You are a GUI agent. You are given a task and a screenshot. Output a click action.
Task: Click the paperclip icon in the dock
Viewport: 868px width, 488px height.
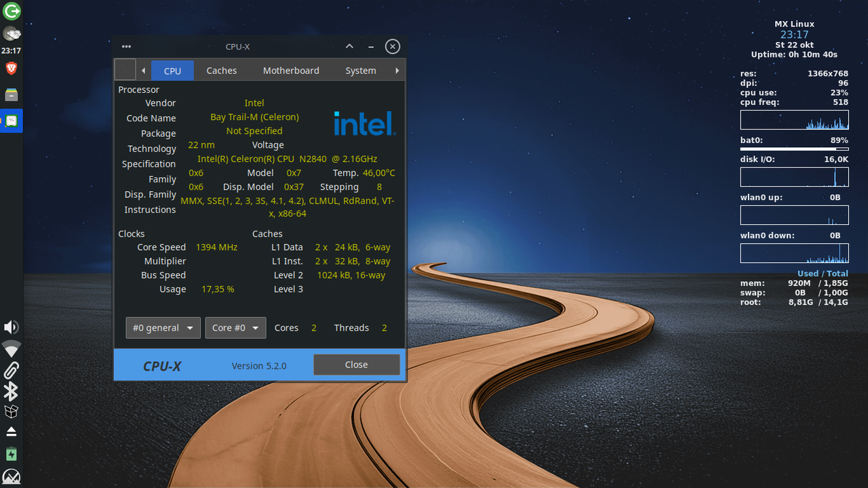[x=11, y=370]
